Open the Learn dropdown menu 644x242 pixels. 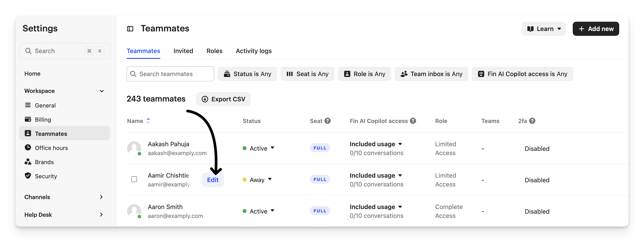coord(544,29)
